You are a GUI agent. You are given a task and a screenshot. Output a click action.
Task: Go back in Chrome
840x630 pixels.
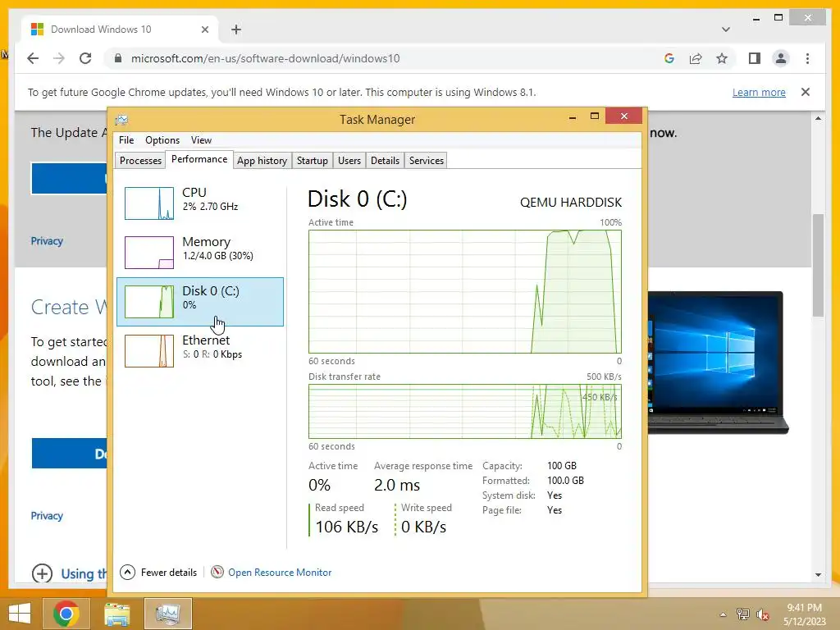click(x=33, y=58)
